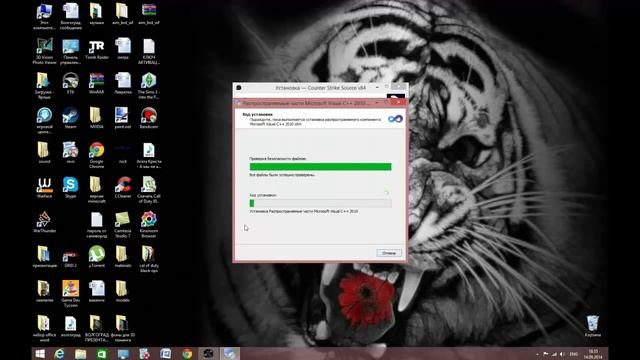Screen dimensions: 640x360
Task: Open the Control Panel desktop shortcut
Action: pos(70,51)
